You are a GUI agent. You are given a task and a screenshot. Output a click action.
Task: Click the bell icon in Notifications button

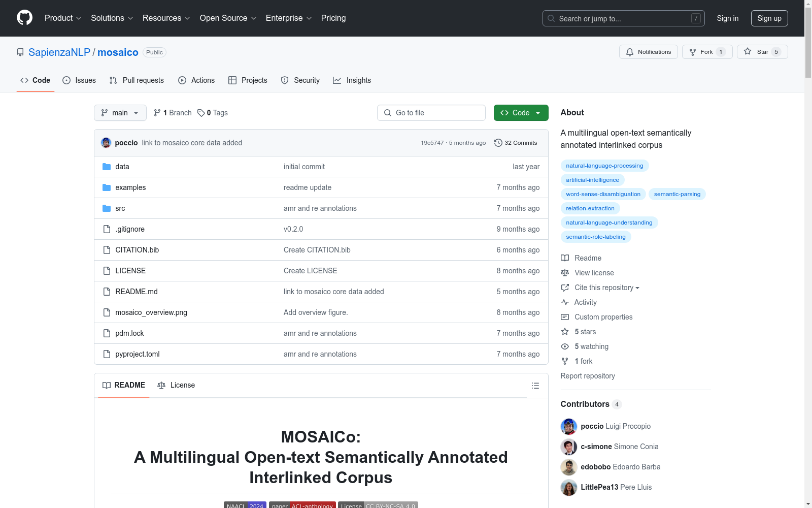point(630,52)
